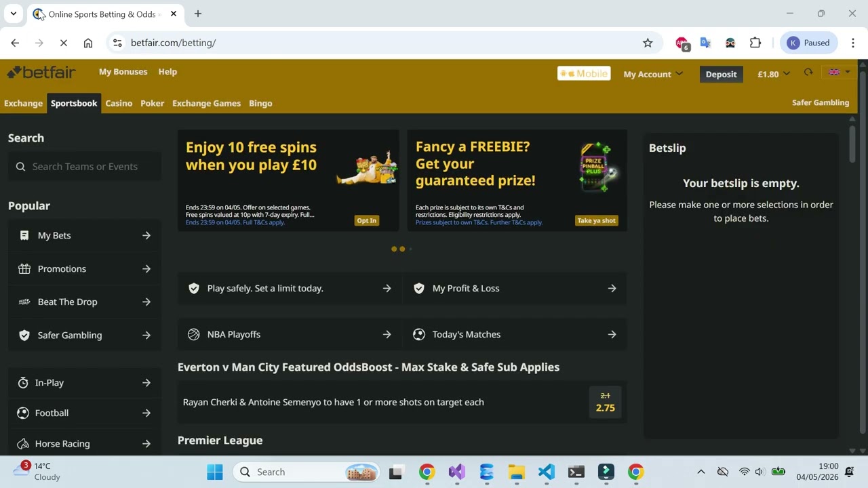This screenshot has height=488, width=868.
Task: Click the arrow on the My Bets row
Action: (x=146, y=235)
